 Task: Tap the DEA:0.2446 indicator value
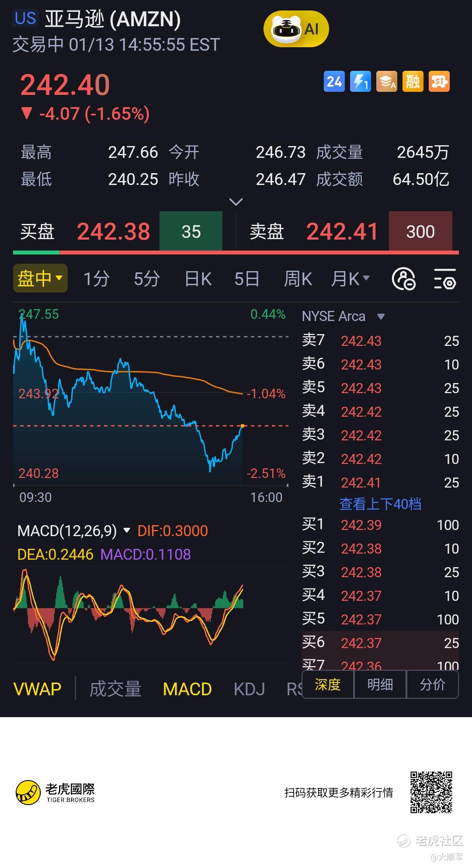click(55, 554)
